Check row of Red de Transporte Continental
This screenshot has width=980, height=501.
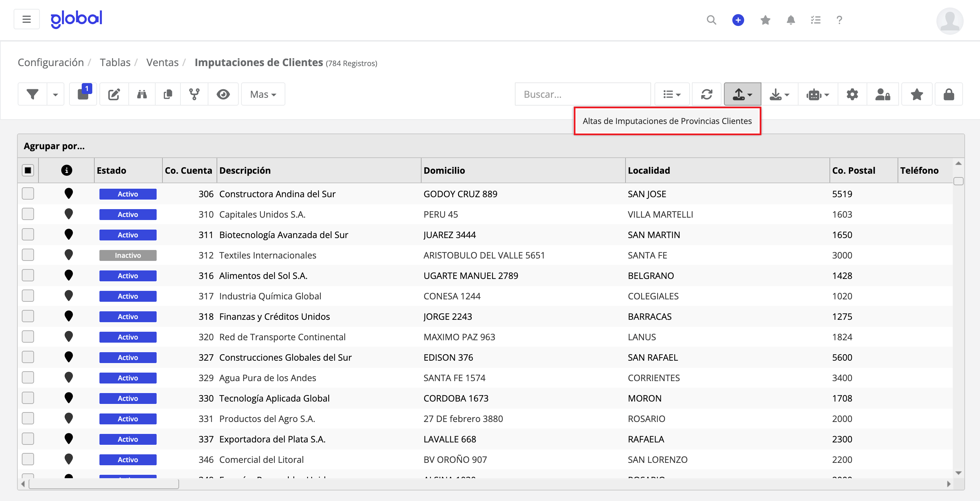(28, 336)
